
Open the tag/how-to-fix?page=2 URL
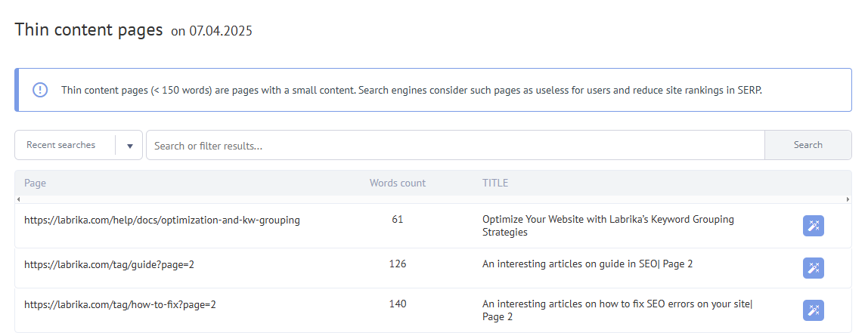(120, 304)
